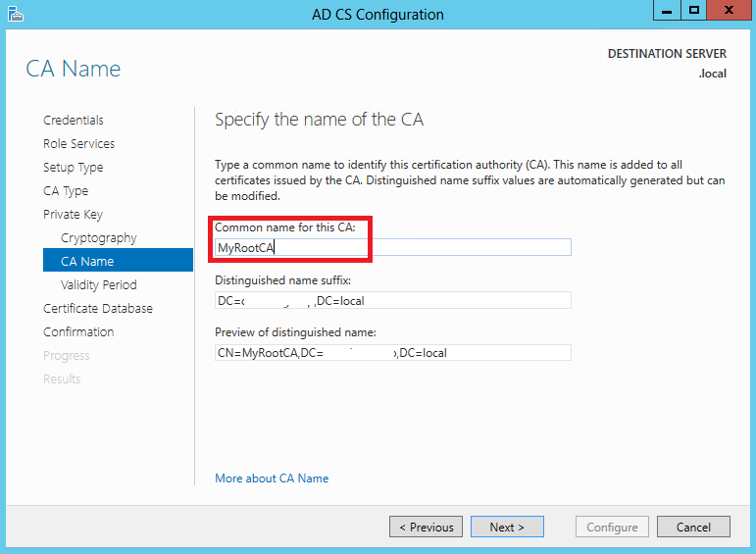Minimize the AD CS Configuration window
The image size is (756, 554).
tap(667, 10)
